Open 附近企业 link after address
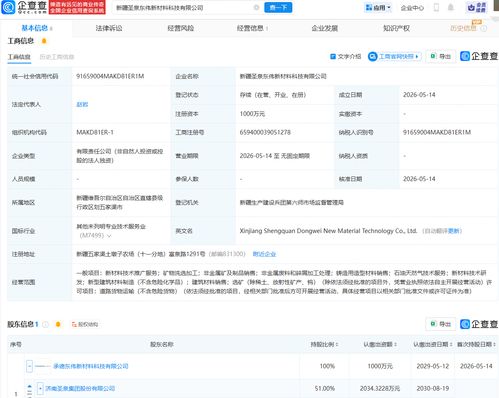This screenshot has height=398, width=499. (x=264, y=254)
